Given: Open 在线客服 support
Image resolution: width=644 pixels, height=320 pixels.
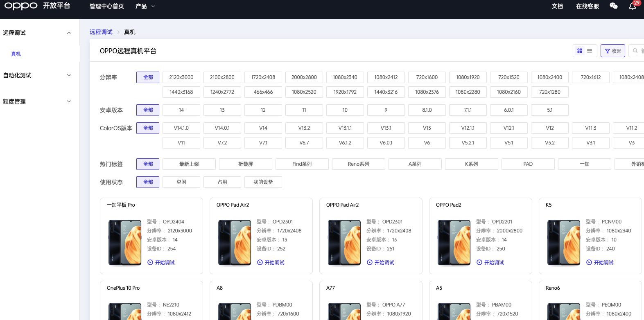Looking at the screenshot, I should coord(588,6).
